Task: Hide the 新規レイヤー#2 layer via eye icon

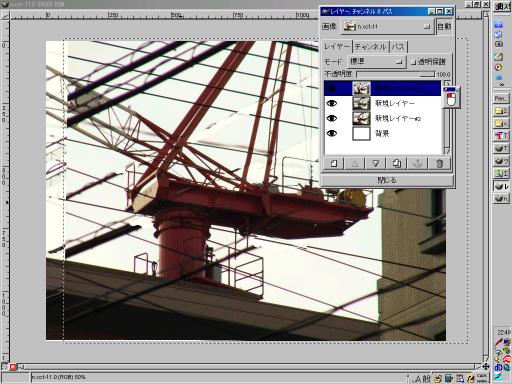Action: coord(332,118)
